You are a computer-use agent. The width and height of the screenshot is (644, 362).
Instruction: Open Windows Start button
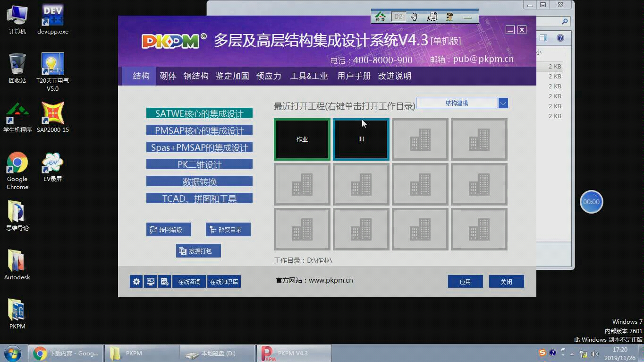pos(13,353)
